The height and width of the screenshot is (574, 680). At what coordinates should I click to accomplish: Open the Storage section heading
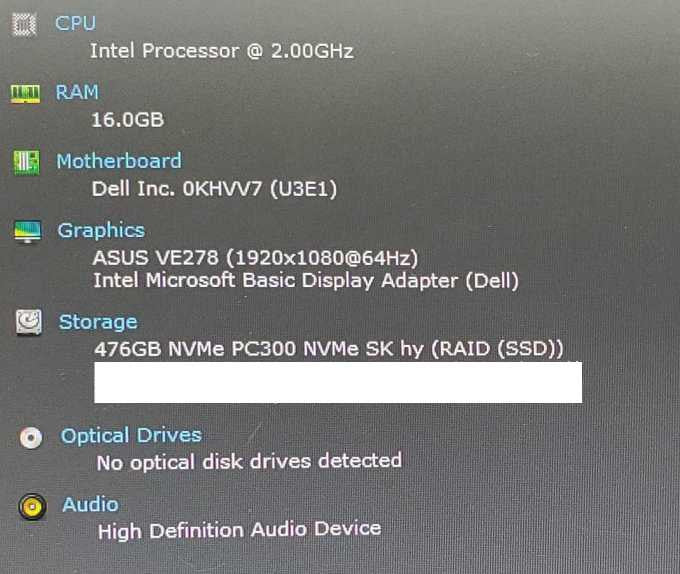coord(98,322)
